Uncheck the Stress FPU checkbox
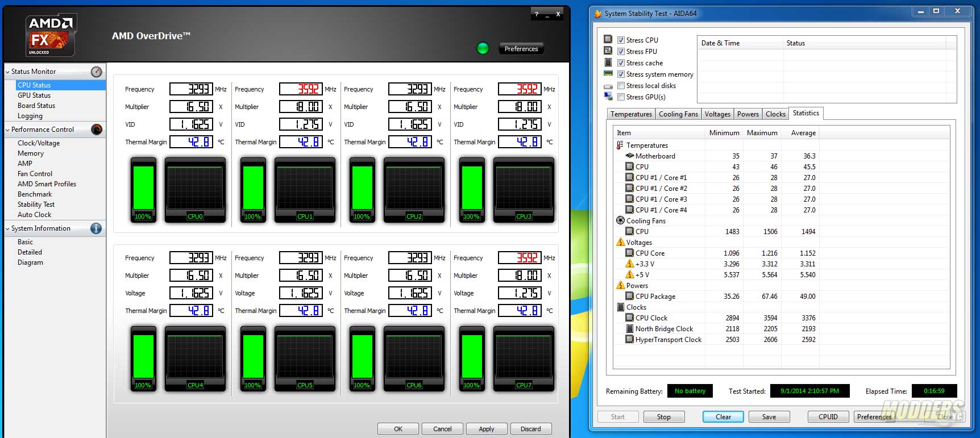Screen dimensions: 980x438 pos(621,52)
